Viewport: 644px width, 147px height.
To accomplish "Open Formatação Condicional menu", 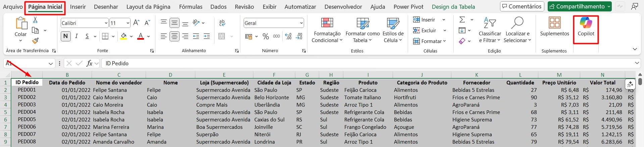I will pyautogui.click(x=327, y=30).
